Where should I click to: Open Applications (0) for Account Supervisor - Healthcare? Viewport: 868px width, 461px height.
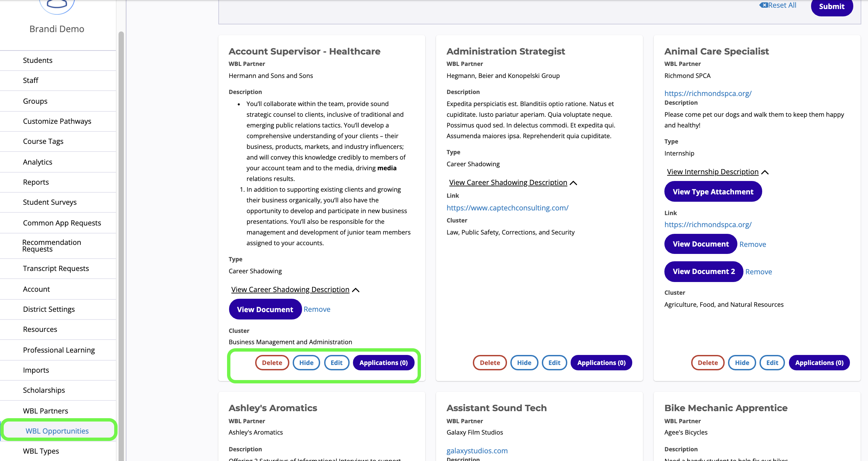(x=383, y=363)
